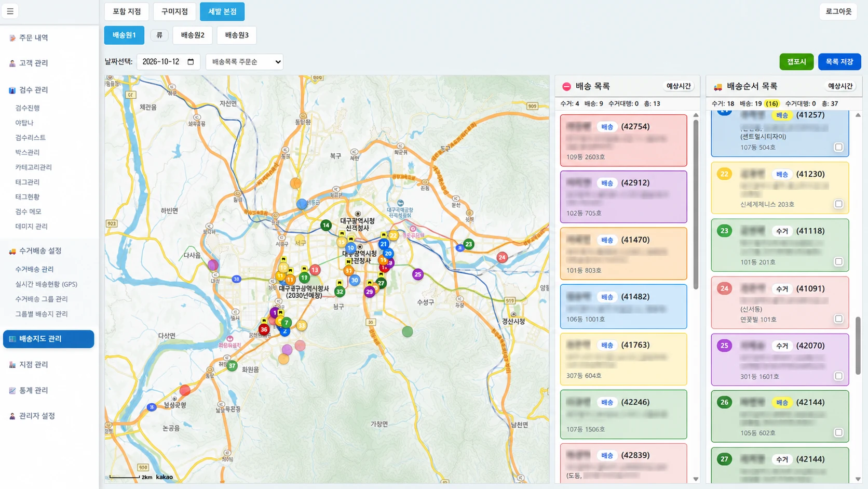This screenshot has height=489, width=868.
Task: Switch to the 구미지점 tab
Action: coord(174,11)
